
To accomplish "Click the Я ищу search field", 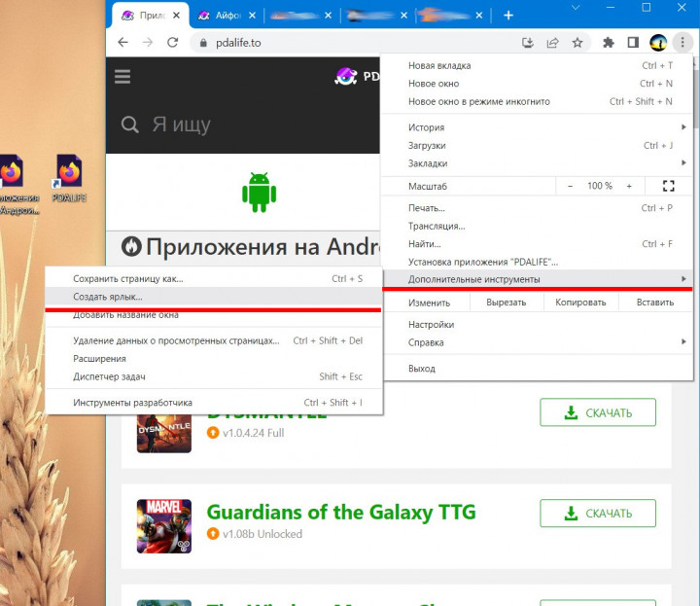I will 243,125.
